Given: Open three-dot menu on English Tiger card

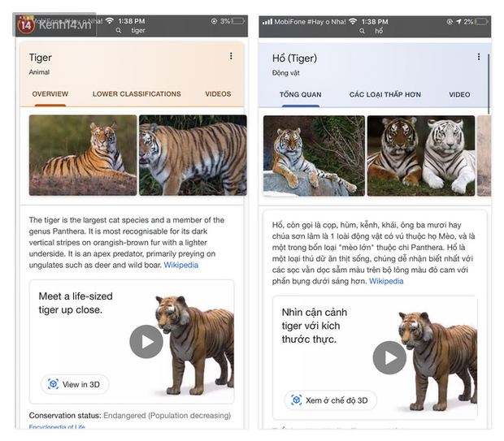Looking at the screenshot, I should tap(231, 56).
